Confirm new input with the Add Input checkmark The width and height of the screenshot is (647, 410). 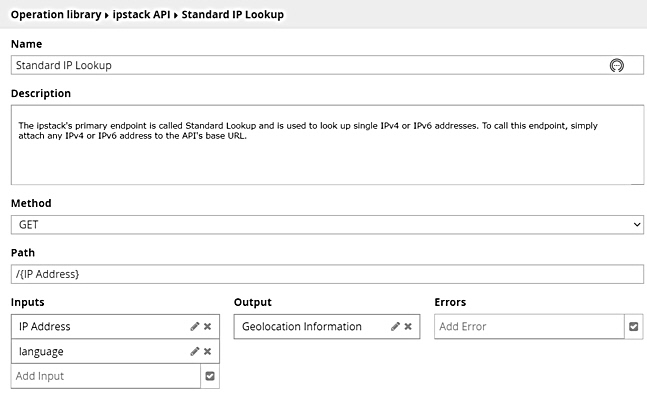(x=210, y=376)
